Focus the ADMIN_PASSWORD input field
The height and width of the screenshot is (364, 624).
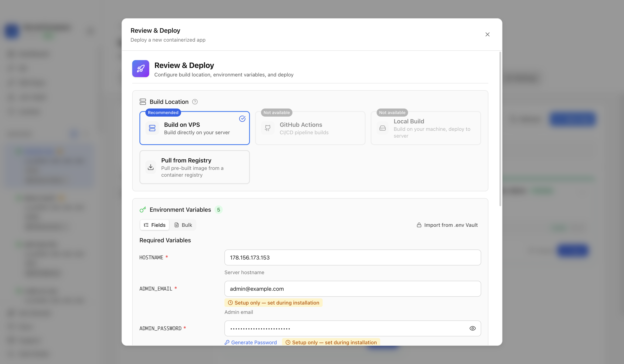(x=353, y=328)
